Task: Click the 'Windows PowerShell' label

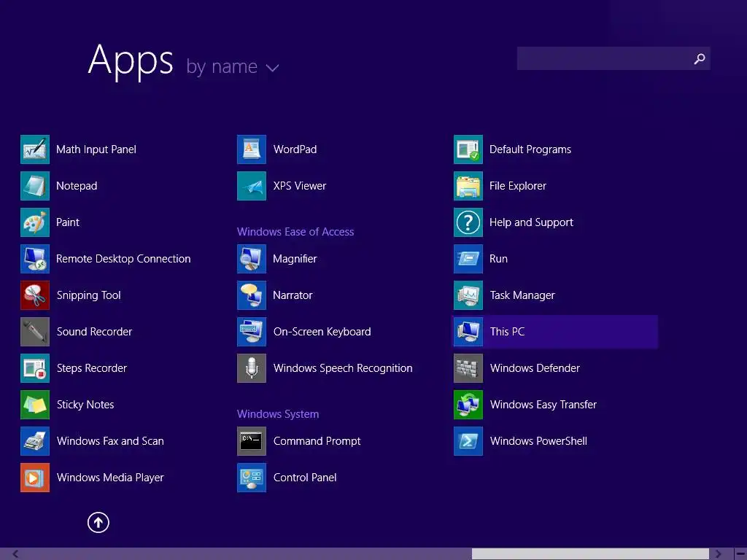Action: click(x=538, y=441)
